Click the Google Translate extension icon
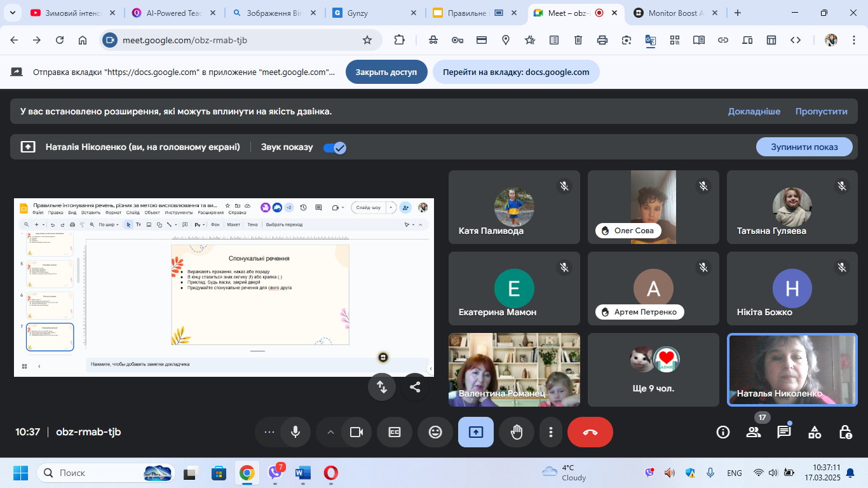 pos(651,40)
